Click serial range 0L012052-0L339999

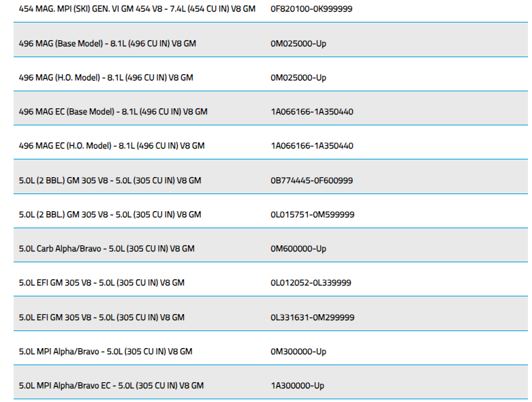(x=311, y=283)
